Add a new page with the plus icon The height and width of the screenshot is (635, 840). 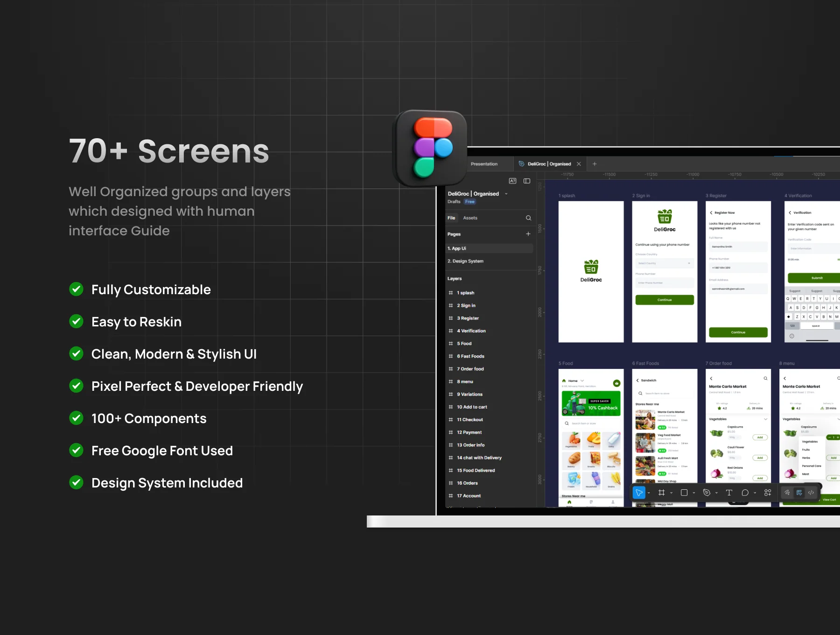coord(528,234)
